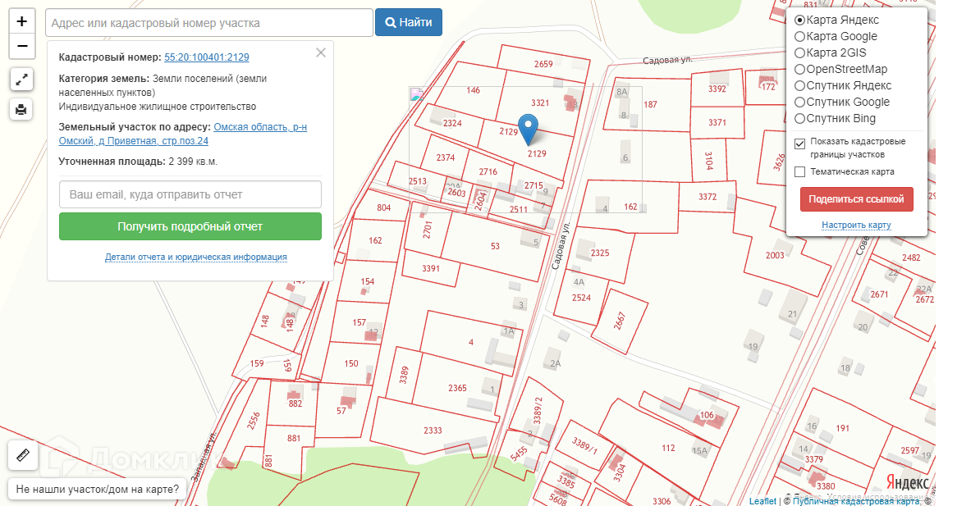980x506 pixels.
Task: Click parcel 2701 on the map
Action: tap(428, 230)
